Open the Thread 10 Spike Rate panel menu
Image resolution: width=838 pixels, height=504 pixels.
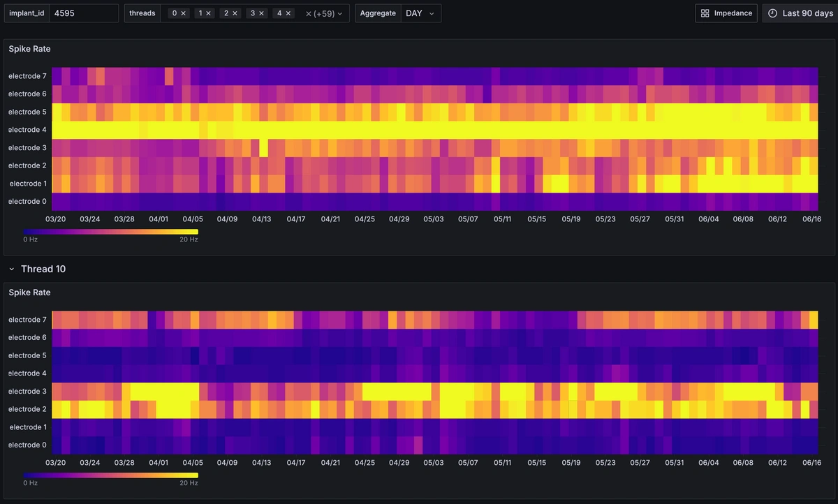(x=824, y=292)
